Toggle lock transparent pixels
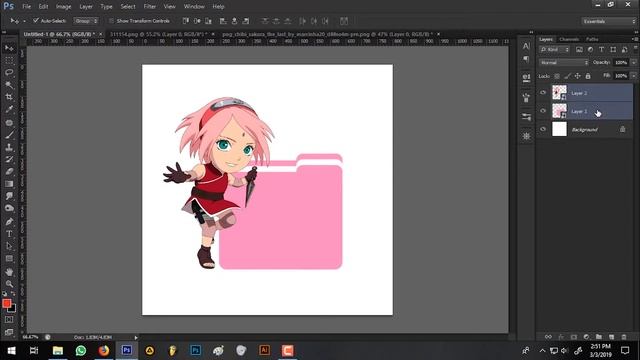The height and width of the screenshot is (360, 640). [557, 76]
